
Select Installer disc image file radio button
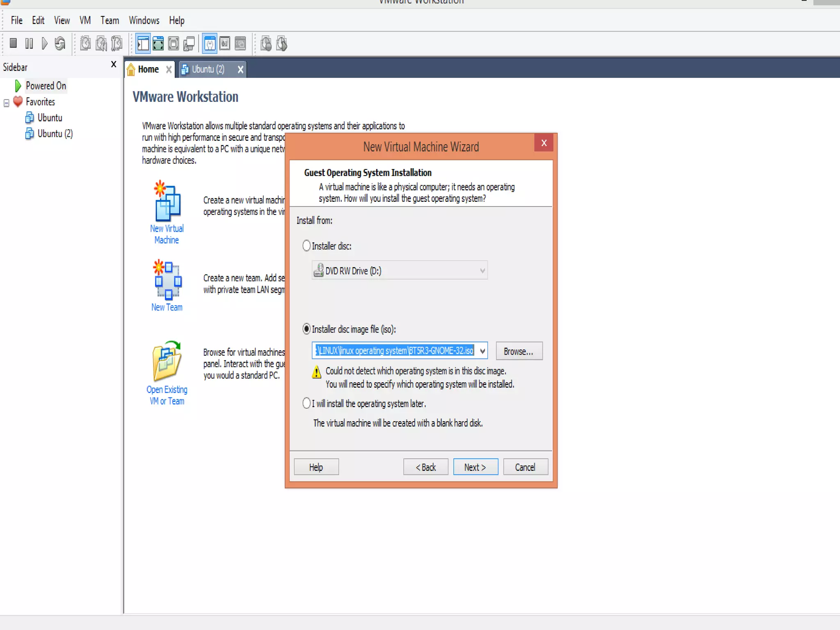(x=306, y=329)
